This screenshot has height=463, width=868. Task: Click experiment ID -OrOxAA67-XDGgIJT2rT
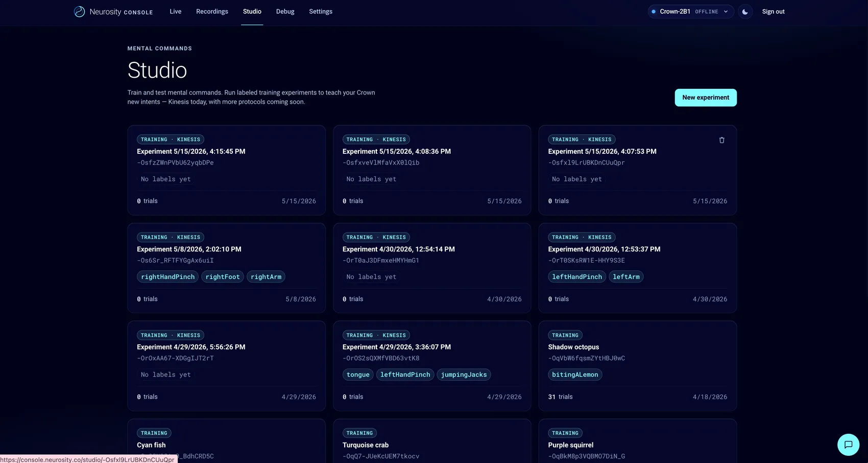tap(175, 358)
